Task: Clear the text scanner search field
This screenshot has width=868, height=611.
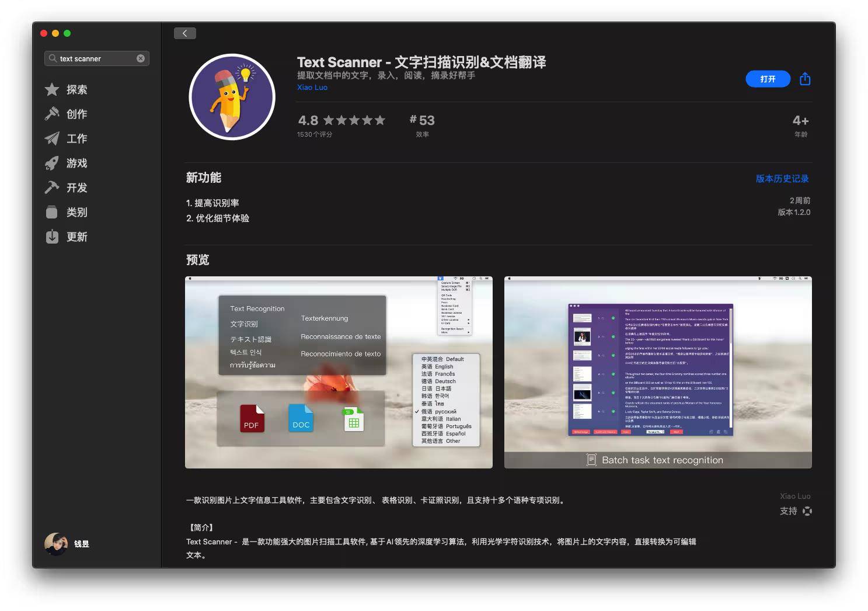Action: pyautogui.click(x=141, y=58)
